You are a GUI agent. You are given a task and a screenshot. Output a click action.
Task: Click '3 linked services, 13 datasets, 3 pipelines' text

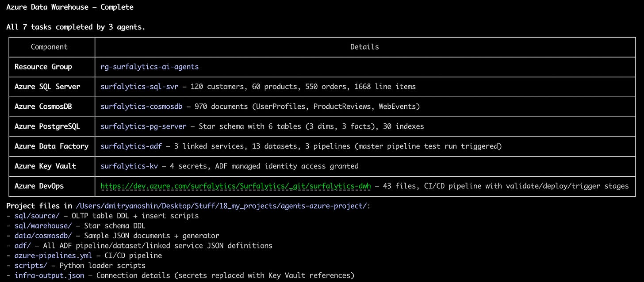[262, 146]
